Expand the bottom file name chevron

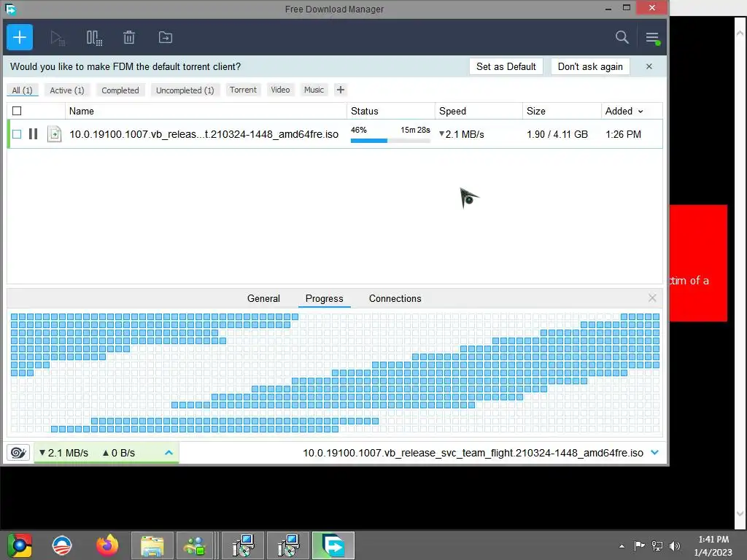coord(655,452)
